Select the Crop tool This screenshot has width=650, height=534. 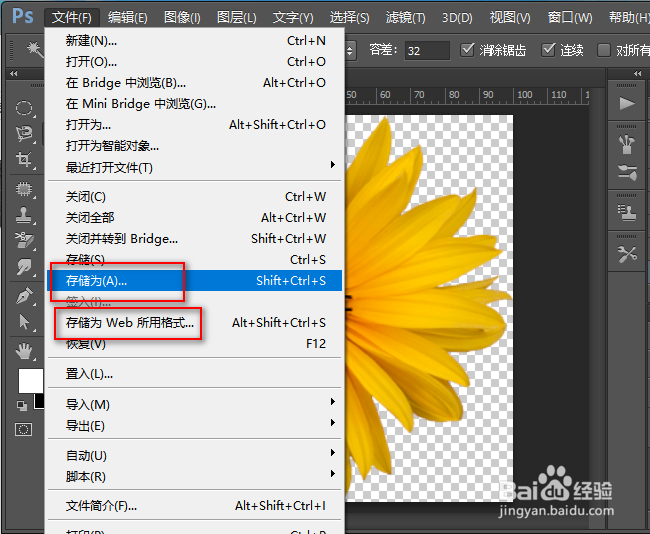point(24,160)
